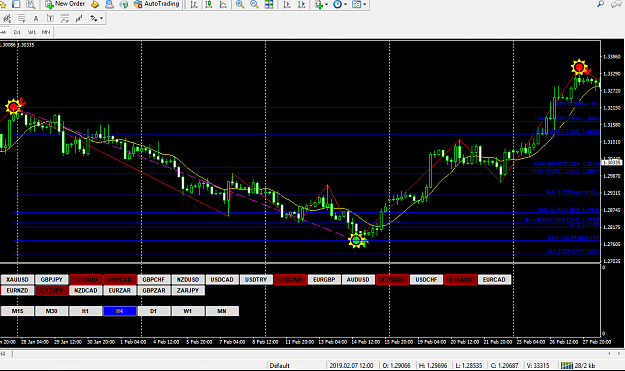Select ZARJPY symbol button
The image size is (625, 371).
click(x=188, y=291)
